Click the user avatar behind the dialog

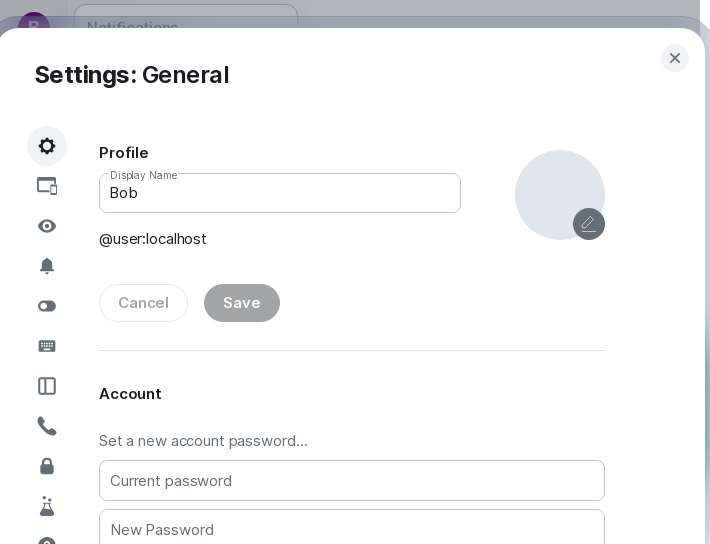[34, 20]
